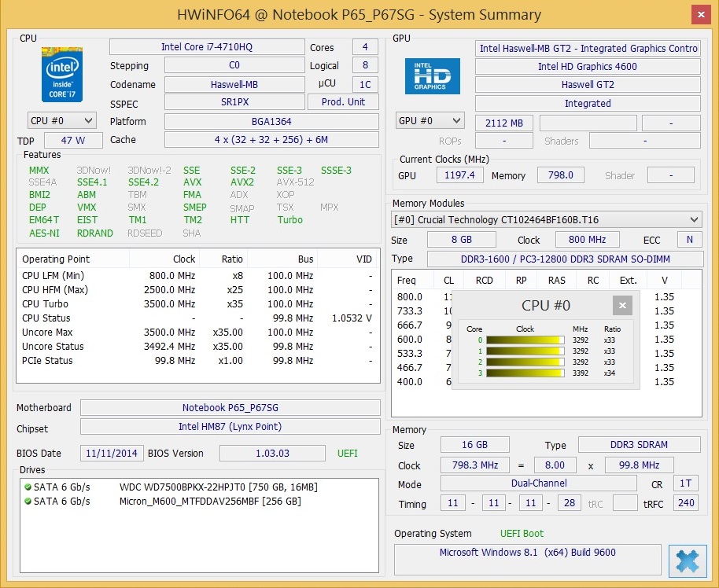Image resolution: width=719 pixels, height=588 pixels.
Task: Click the Cache 4 x (32 + 32 + 256) + 6M field
Action: 271,140
